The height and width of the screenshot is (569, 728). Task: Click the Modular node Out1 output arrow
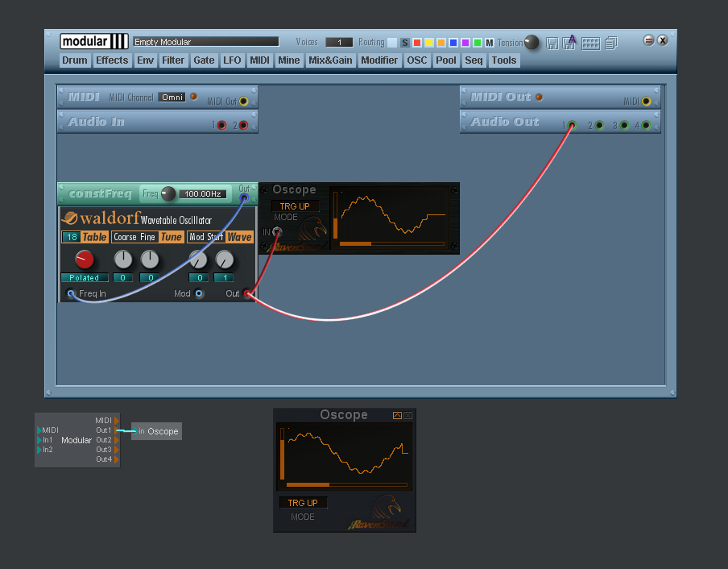click(117, 430)
